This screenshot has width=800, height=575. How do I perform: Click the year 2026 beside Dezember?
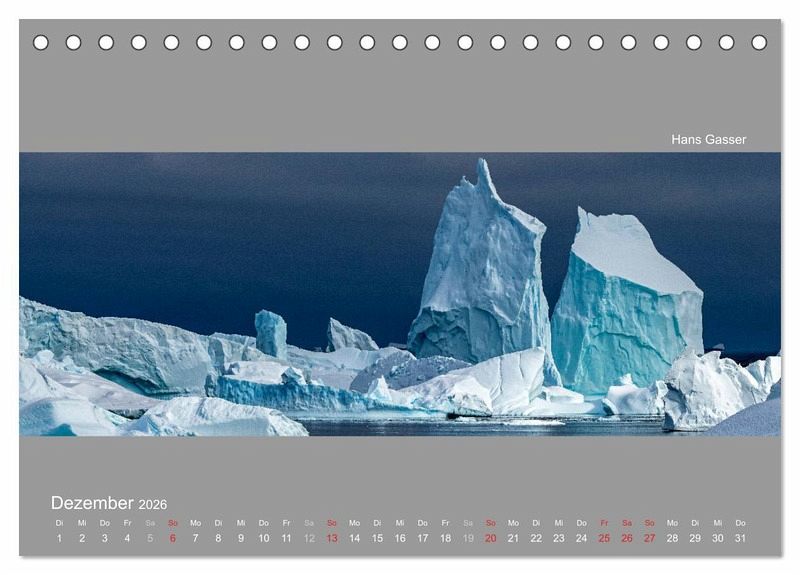[x=153, y=505]
